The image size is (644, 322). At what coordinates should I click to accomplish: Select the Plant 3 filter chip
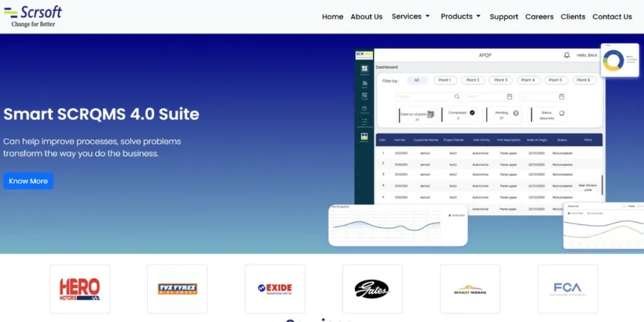501,80
